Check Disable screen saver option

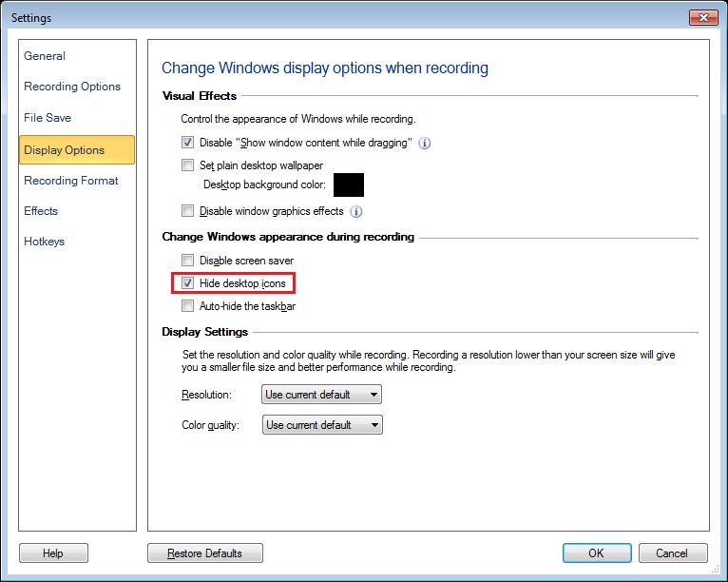187,261
